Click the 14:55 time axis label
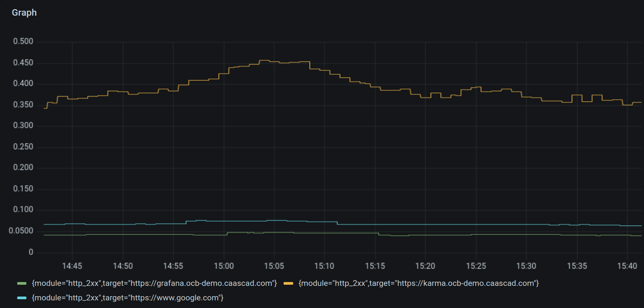 click(x=173, y=266)
